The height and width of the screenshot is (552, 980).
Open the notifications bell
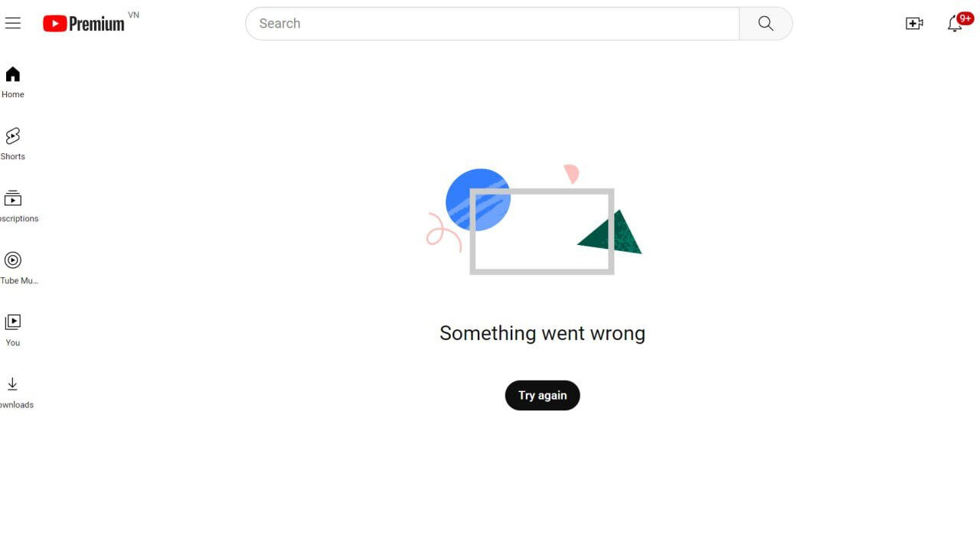[955, 24]
